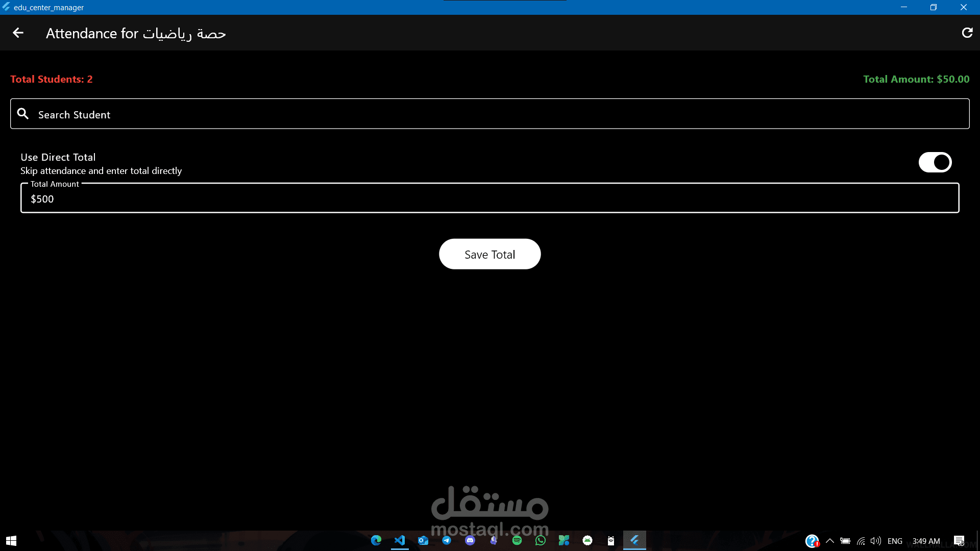Screen dimensions: 980x551
Task: Open Discord from the taskbar
Action: coord(470,540)
